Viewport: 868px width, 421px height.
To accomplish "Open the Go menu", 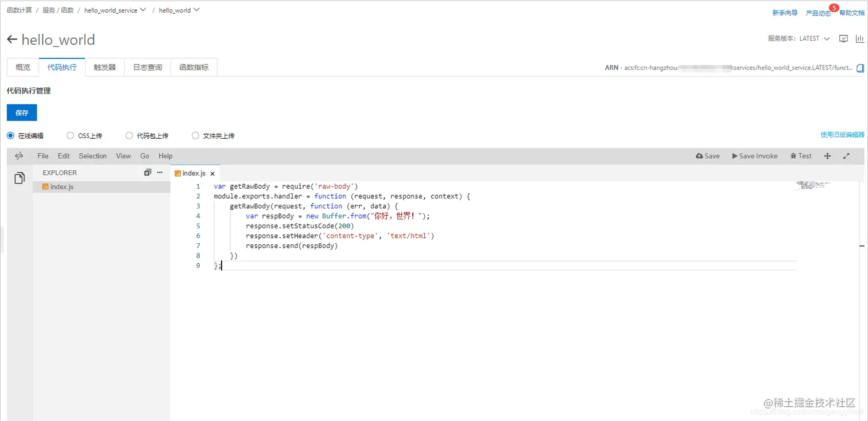I will click(145, 156).
